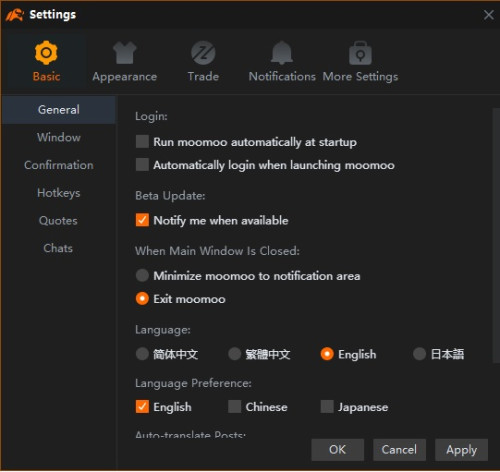Uncheck English language preference
The width and height of the screenshot is (500, 472).
coord(142,407)
